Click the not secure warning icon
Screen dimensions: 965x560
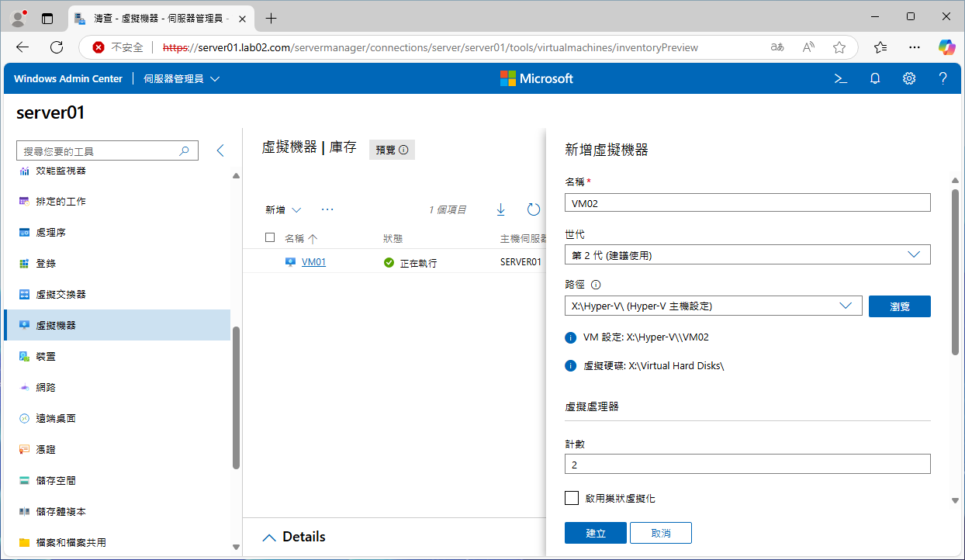tap(99, 47)
